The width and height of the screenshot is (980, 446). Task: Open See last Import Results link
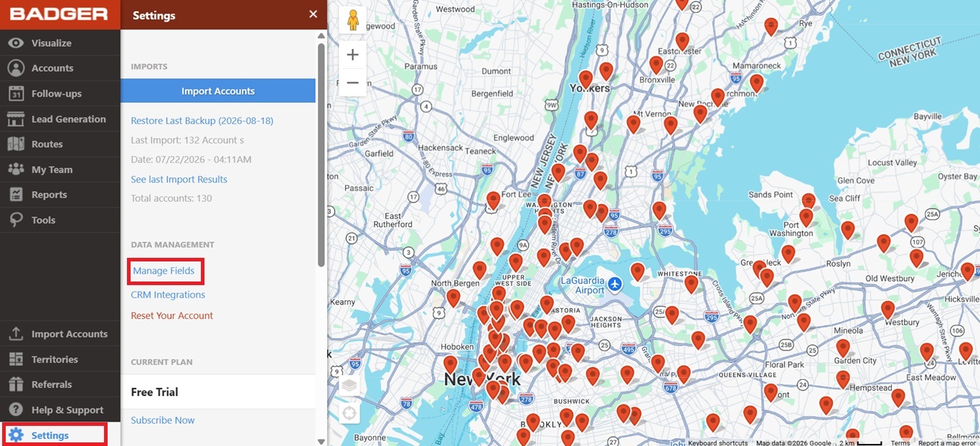pos(179,180)
